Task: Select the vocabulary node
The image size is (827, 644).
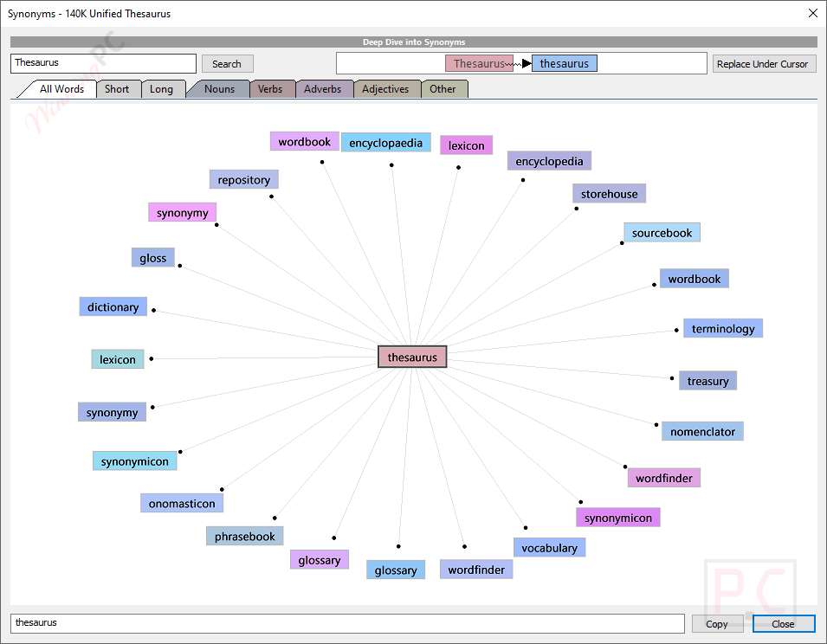Action: pyautogui.click(x=550, y=548)
